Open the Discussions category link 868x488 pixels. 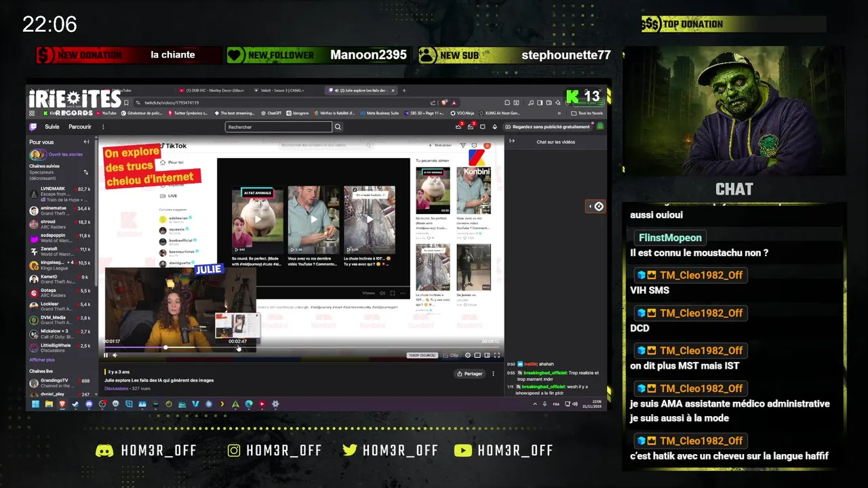116,388
